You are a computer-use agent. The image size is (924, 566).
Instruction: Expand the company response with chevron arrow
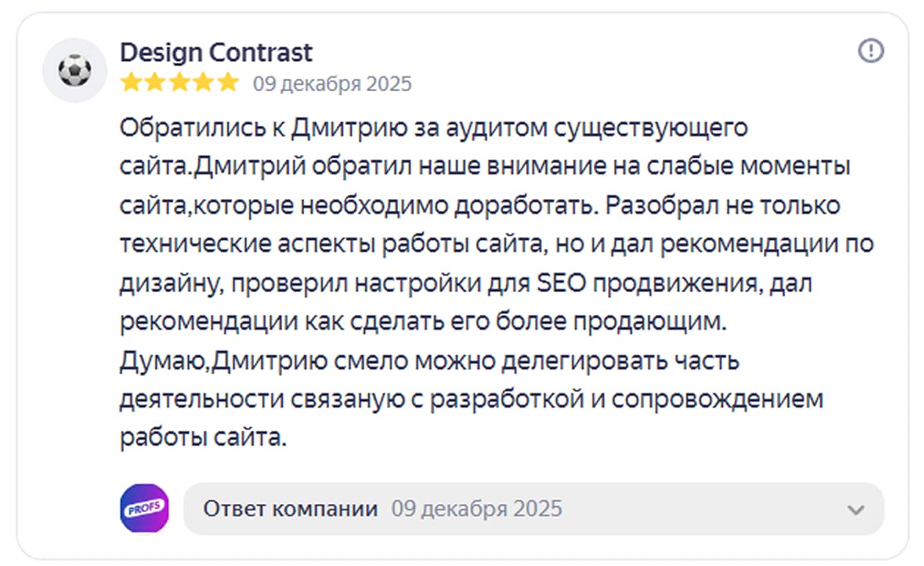coord(856,510)
